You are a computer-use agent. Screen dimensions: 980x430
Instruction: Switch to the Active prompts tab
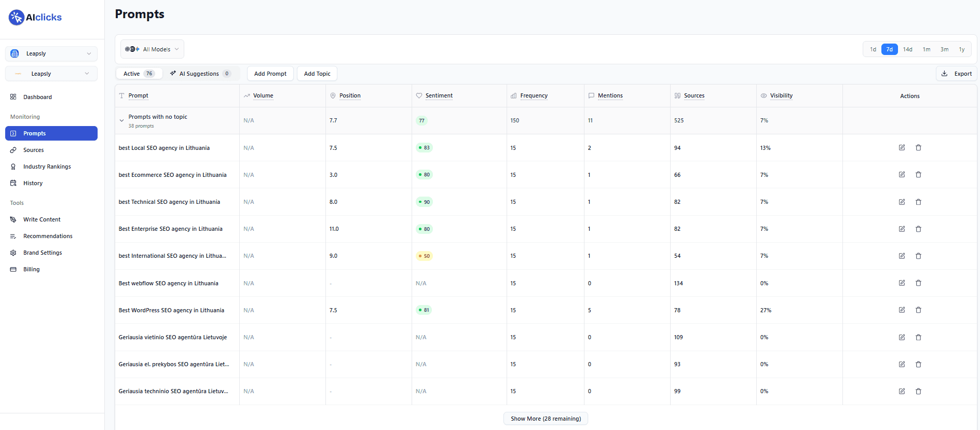pos(139,74)
